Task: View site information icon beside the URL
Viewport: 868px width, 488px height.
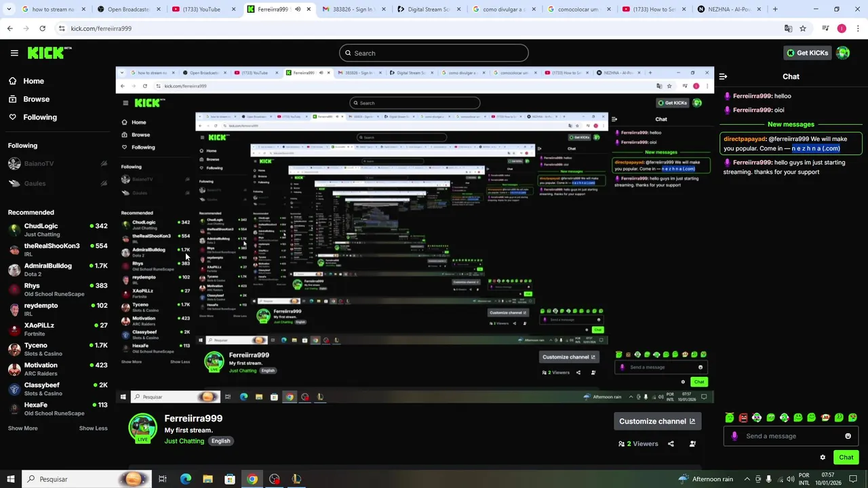Action: coord(62,28)
